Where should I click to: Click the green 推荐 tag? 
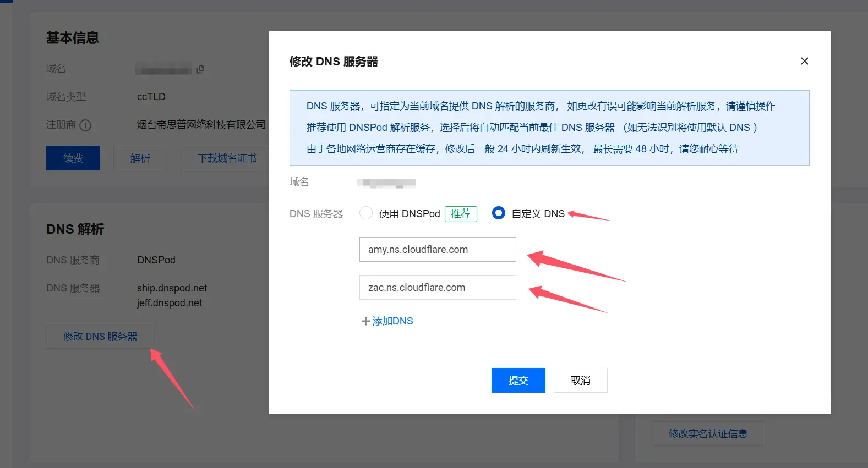(x=461, y=214)
